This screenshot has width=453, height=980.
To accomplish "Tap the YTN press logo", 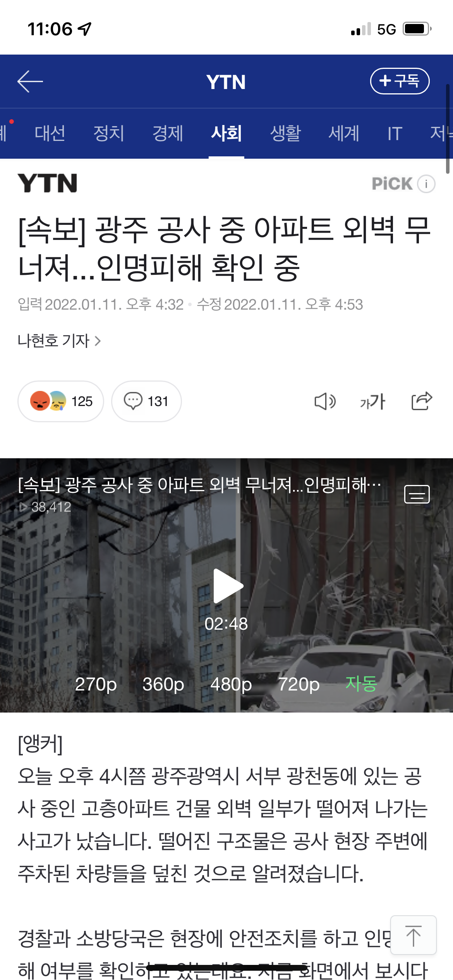I will pyautogui.click(x=47, y=183).
